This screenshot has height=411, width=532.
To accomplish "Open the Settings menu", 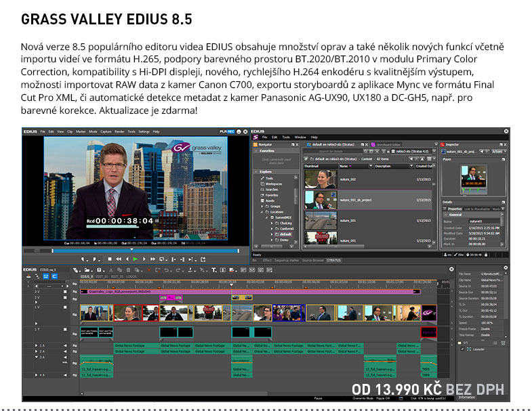I will pos(144,131).
